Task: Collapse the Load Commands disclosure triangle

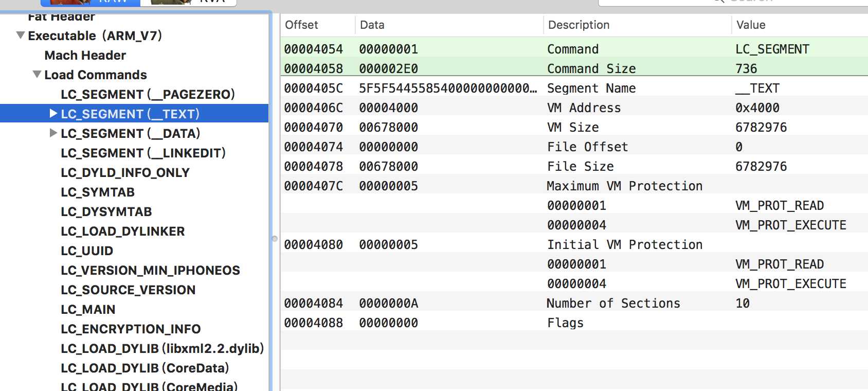Action: 37,75
